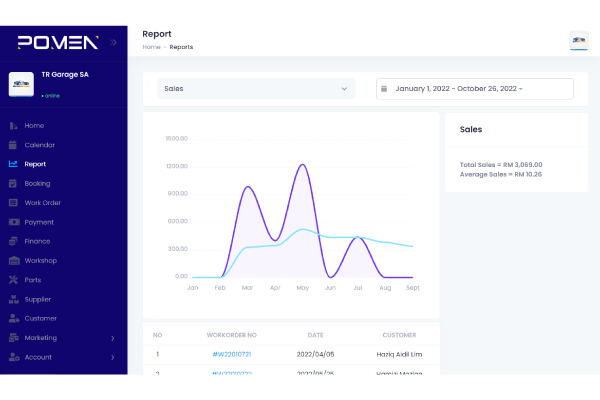Open Finance in the sidebar
This screenshot has height=400, width=600.
(38, 242)
